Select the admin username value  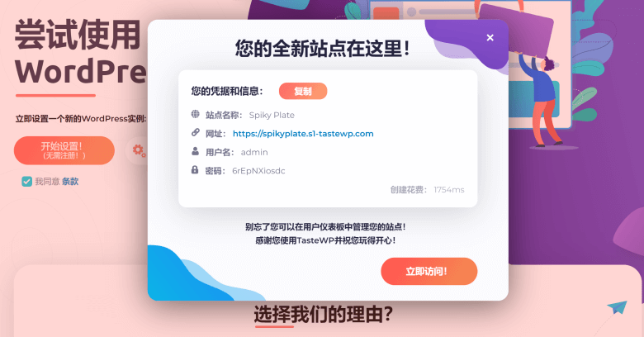tap(254, 152)
